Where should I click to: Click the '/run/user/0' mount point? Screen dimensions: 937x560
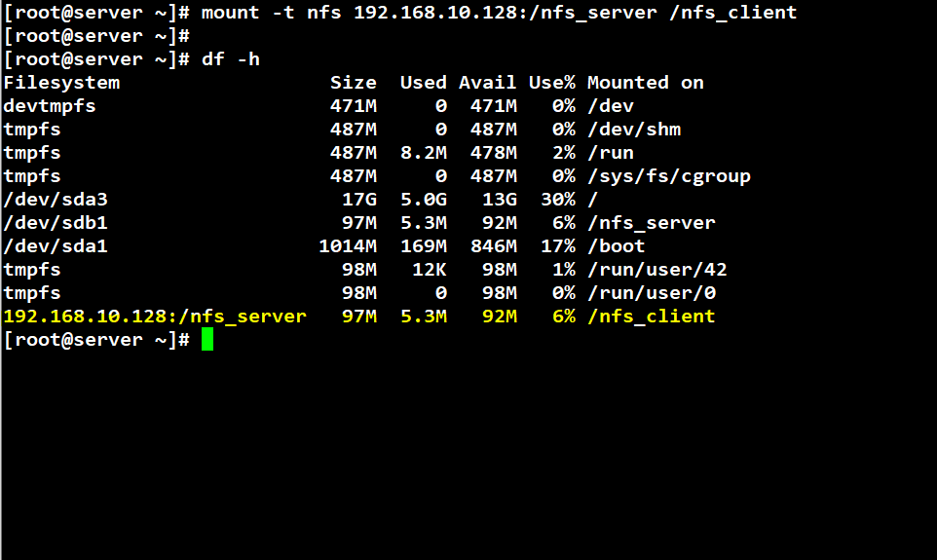point(652,293)
